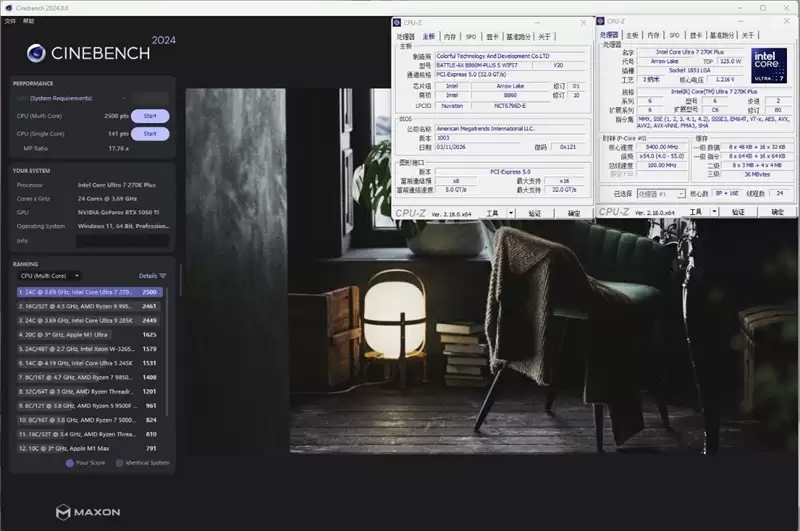The image size is (800, 531).
Task: Click 工具 button in right CPU-Z window
Action: coord(696,212)
